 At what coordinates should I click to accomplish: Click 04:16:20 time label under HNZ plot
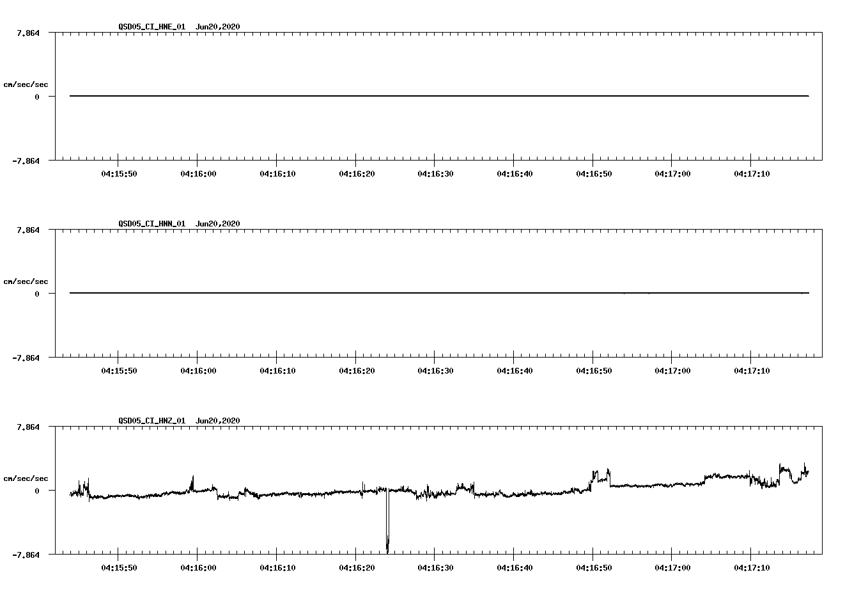click(x=357, y=567)
